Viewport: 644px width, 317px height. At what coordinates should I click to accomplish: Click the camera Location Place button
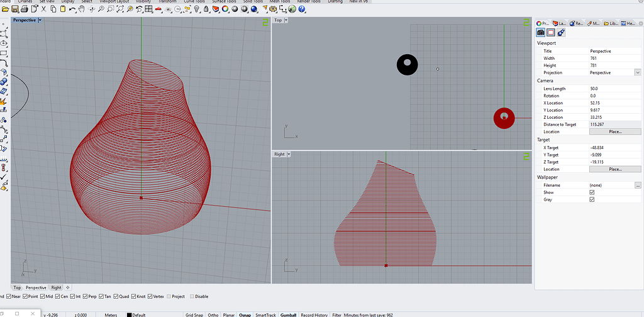pos(615,132)
